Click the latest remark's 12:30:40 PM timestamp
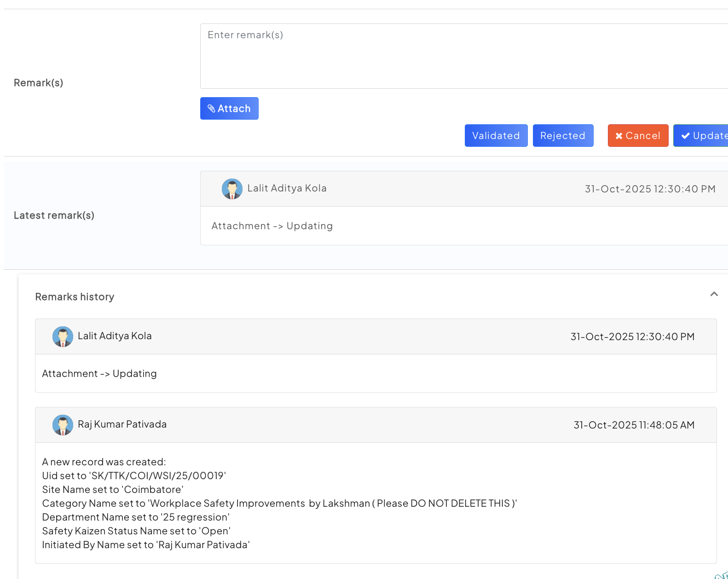The image size is (728, 579). click(x=650, y=189)
